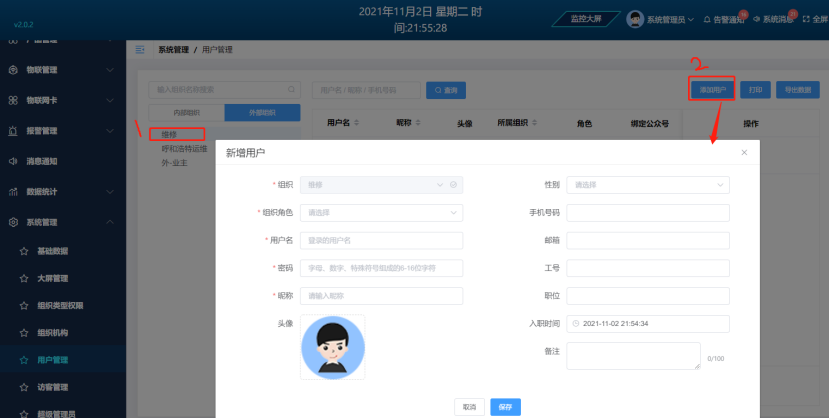
Task: Switch to the 外部组织 tab
Action: [x=263, y=113]
